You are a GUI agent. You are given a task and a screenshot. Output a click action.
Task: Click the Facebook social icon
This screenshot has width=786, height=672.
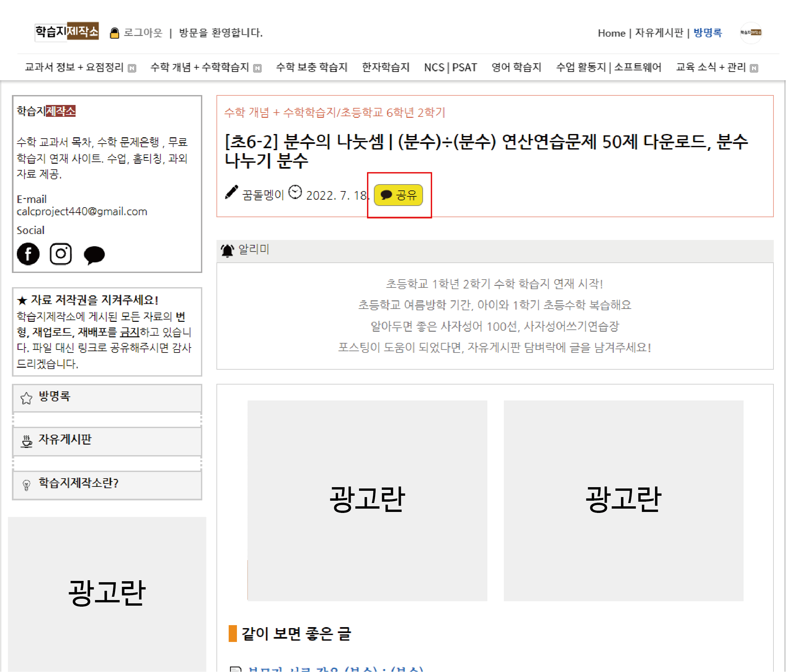(28, 254)
